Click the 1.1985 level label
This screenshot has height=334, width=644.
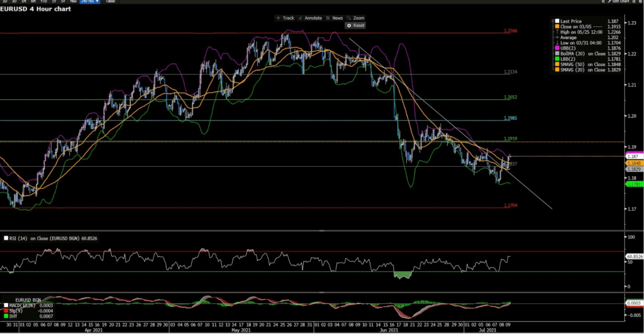(511, 118)
